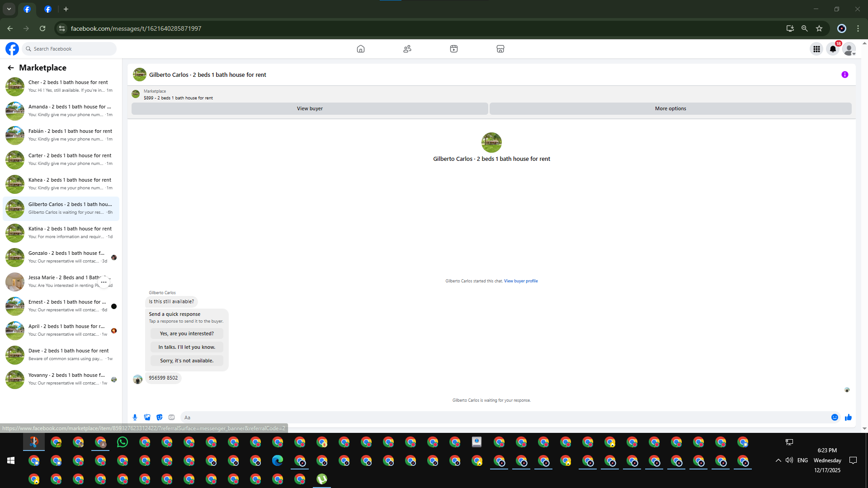Open the View buyer profile link

pyautogui.click(x=521, y=281)
